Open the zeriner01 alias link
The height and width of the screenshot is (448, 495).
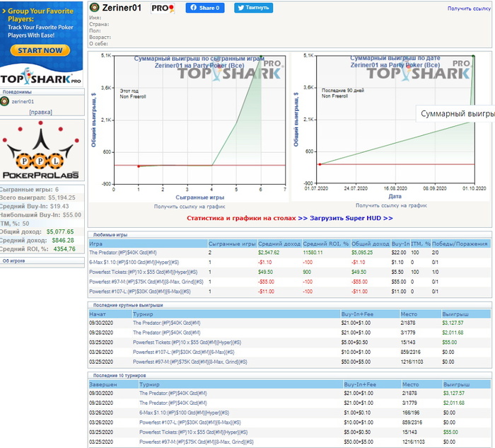pos(23,101)
